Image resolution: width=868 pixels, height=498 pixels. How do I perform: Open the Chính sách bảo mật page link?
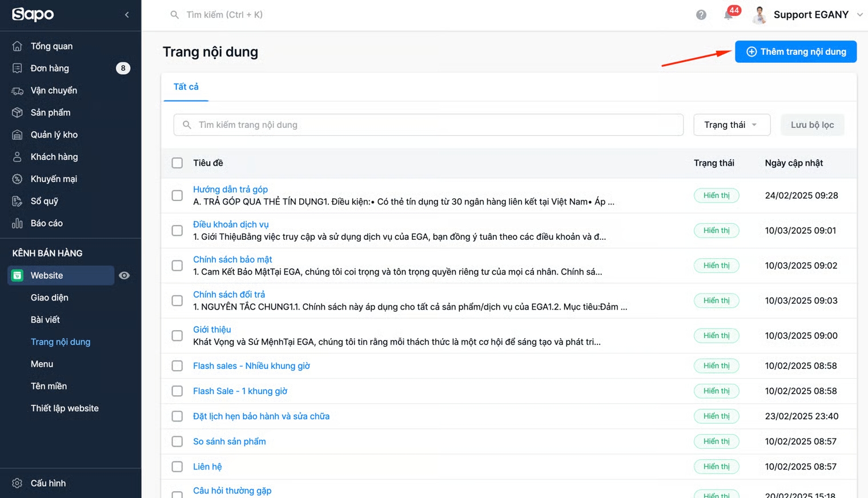coord(232,260)
